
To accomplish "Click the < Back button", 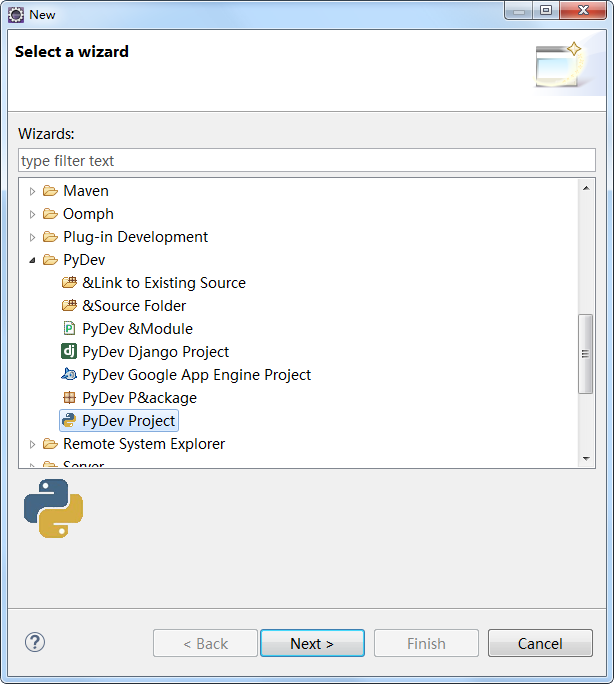I will pyautogui.click(x=205, y=643).
